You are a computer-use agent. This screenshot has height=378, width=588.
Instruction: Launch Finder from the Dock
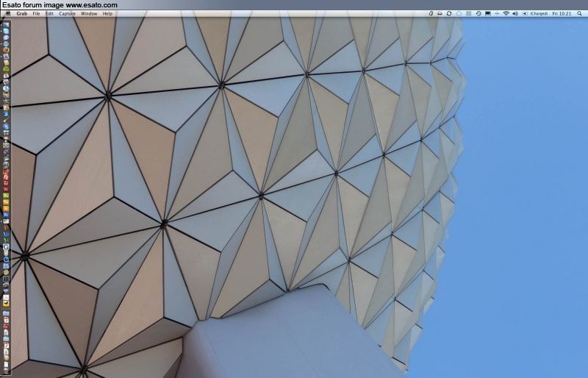[6, 25]
